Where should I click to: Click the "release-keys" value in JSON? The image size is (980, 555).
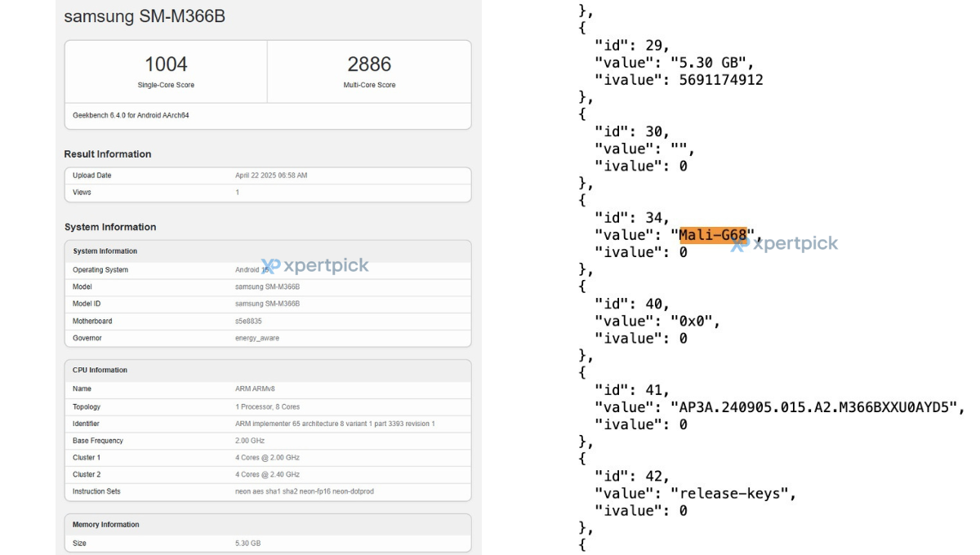(733, 494)
